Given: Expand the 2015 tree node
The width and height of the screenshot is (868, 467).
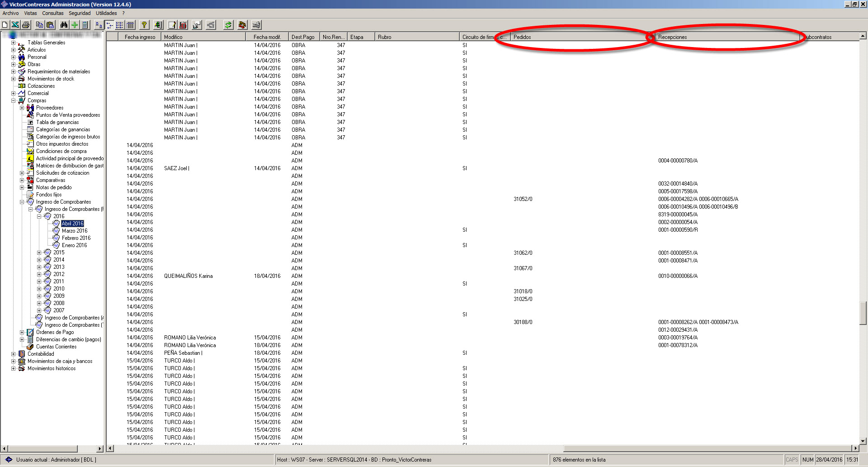Looking at the screenshot, I should click(x=39, y=253).
